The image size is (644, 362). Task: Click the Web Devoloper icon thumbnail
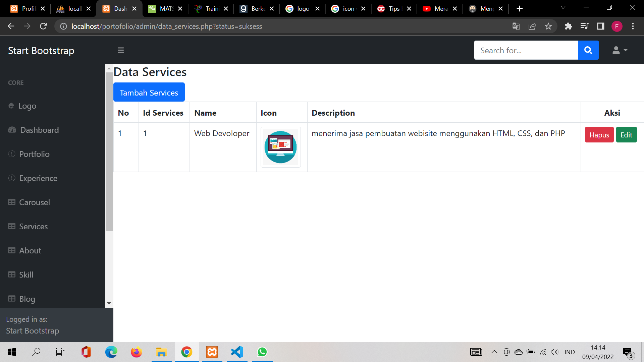(281, 147)
